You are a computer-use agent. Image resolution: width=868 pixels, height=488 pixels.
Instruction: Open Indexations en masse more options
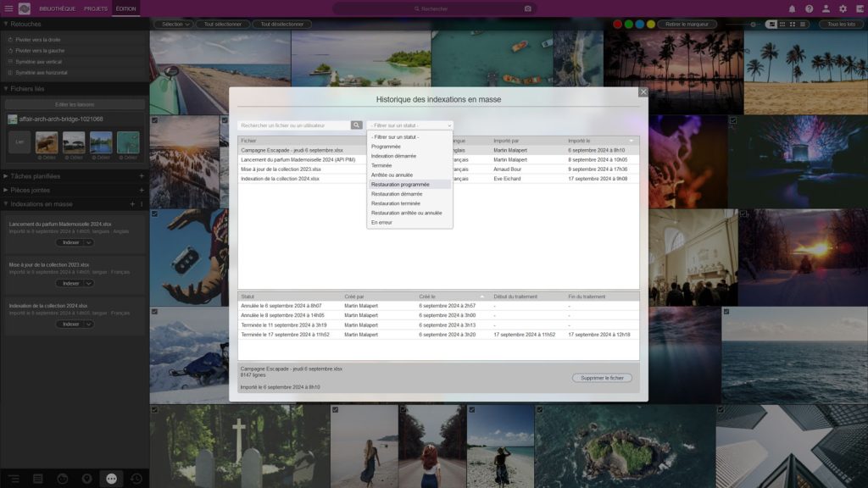coord(142,204)
